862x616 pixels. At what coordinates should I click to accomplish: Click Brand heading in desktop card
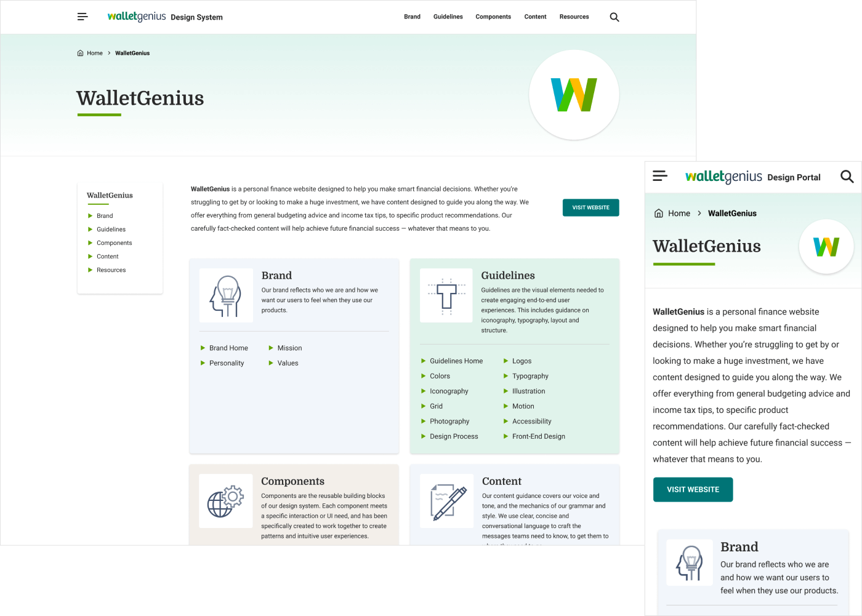point(276,276)
